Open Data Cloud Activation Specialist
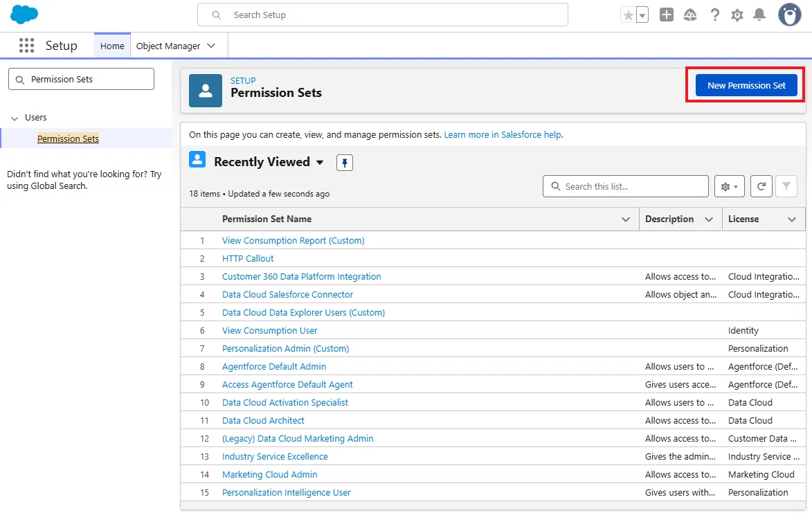Image resolution: width=812 pixels, height=515 pixels. pyautogui.click(x=285, y=403)
